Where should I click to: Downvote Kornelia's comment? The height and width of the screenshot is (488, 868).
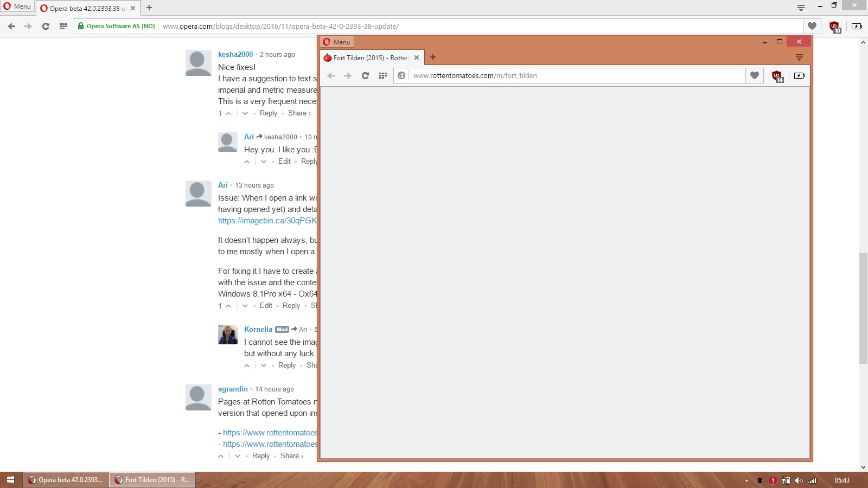[264, 365]
